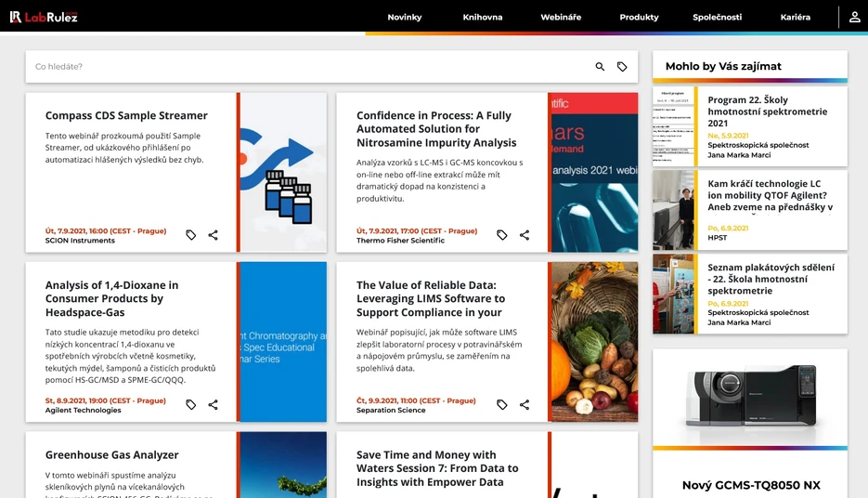Click Thermo Fisher Scientific company name
Image resolution: width=868 pixels, height=498 pixels.
click(x=400, y=241)
